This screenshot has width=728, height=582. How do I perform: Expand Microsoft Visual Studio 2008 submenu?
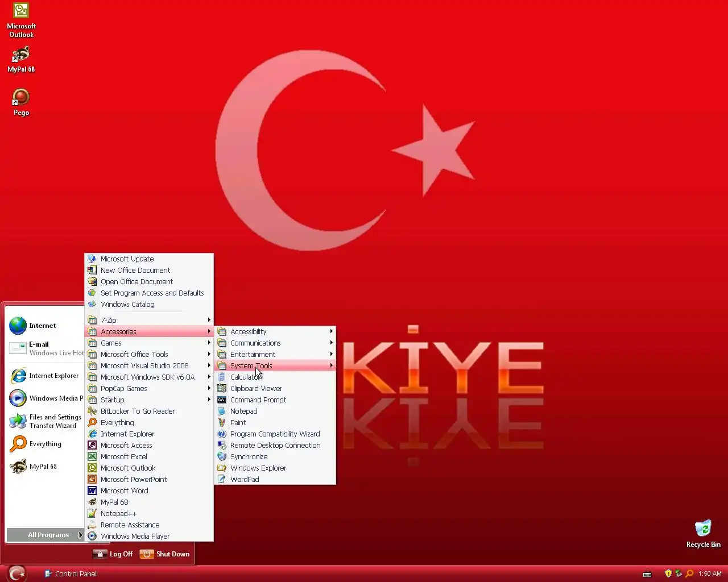click(149, 365)
